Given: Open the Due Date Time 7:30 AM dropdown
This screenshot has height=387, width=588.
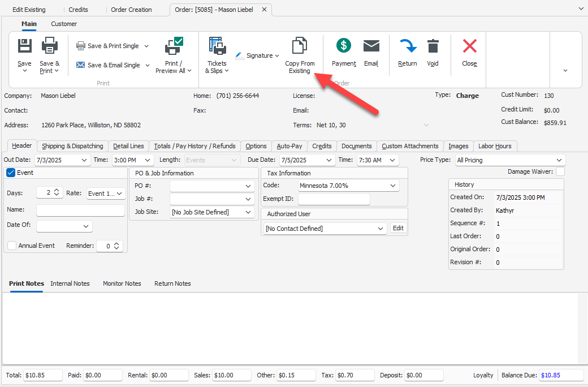Looking at the screenshot, I should pos(392,160).
